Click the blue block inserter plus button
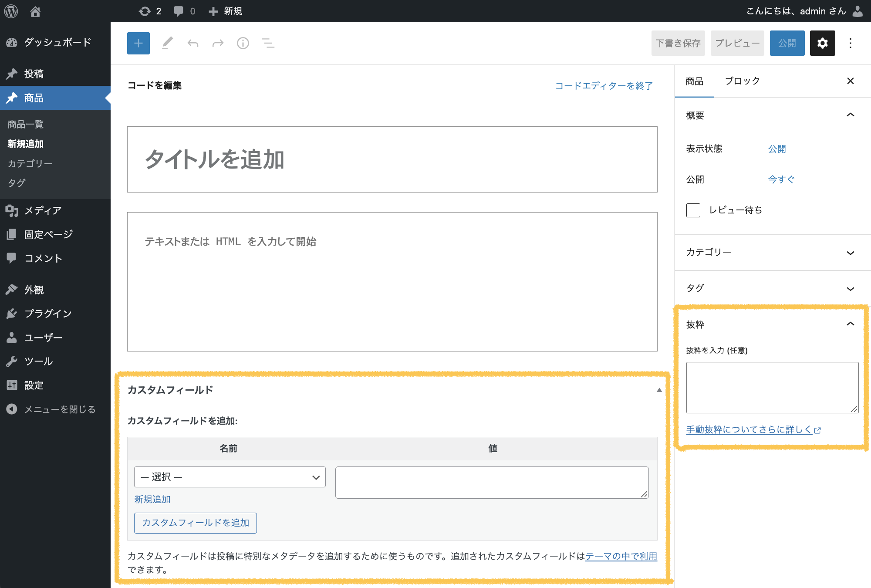Viewport: 871px width, 588px height. point(138,43)
